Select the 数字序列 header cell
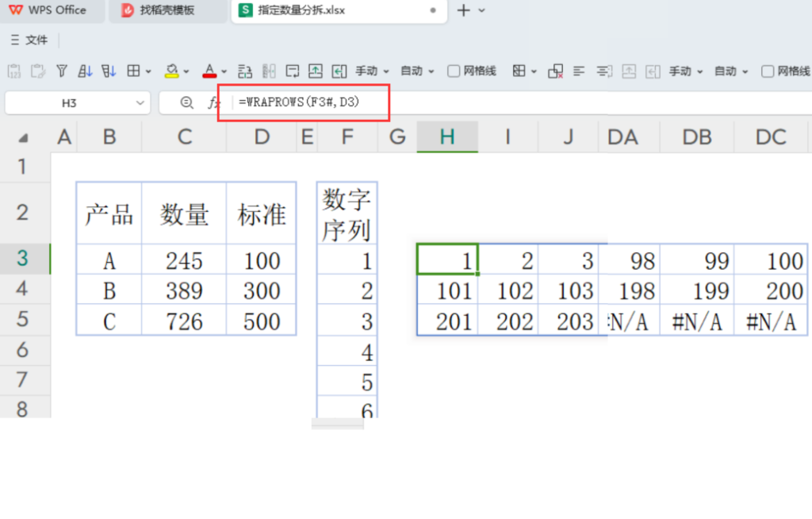Image resolution: width=812 pixels, height=519 pixels. (347, 213)
